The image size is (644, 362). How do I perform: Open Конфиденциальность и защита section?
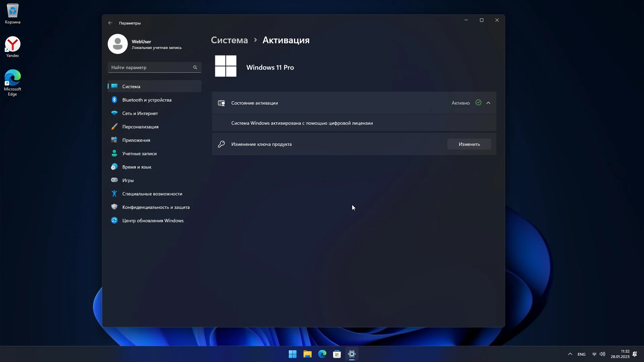click(x=156, y=207)
